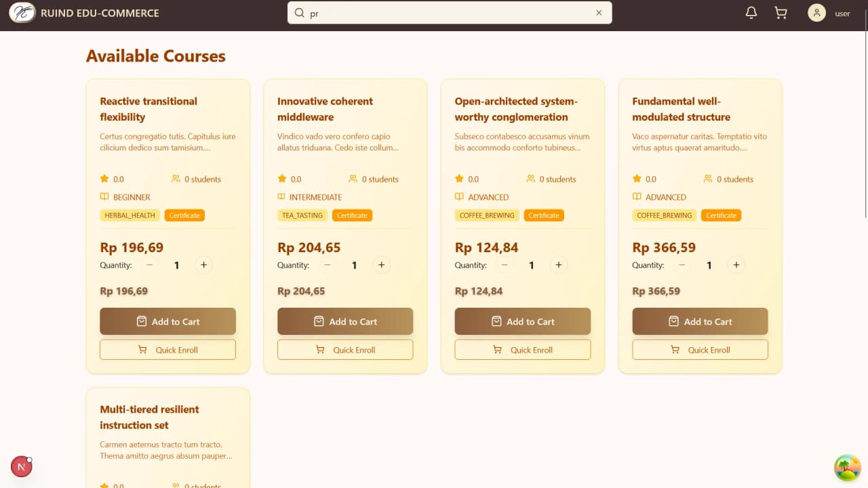
Task: Select the HERBAL_HEALTH category tag
Action: (129, 215)
